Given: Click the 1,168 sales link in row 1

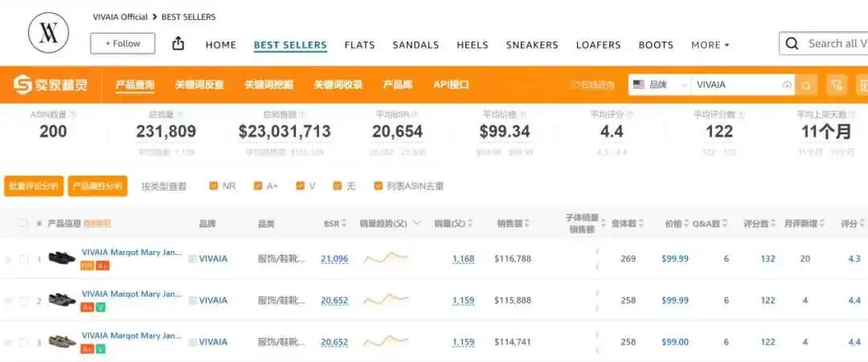Looking at the screenshot, I should pos(464,259).
